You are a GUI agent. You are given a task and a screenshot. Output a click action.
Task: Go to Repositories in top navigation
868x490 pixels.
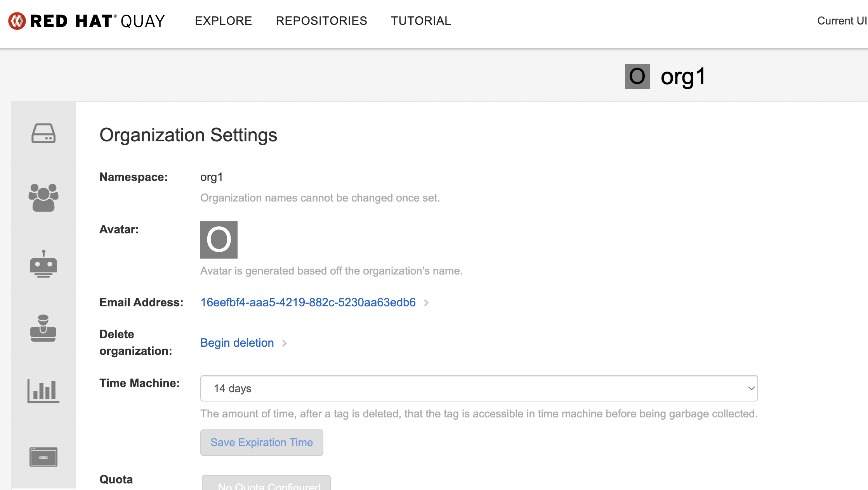(x=321, y=21)
